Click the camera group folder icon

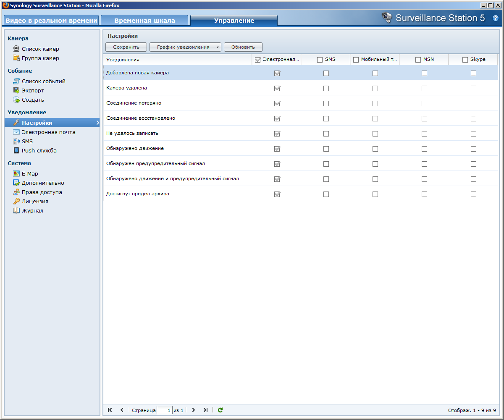[16, 58]
